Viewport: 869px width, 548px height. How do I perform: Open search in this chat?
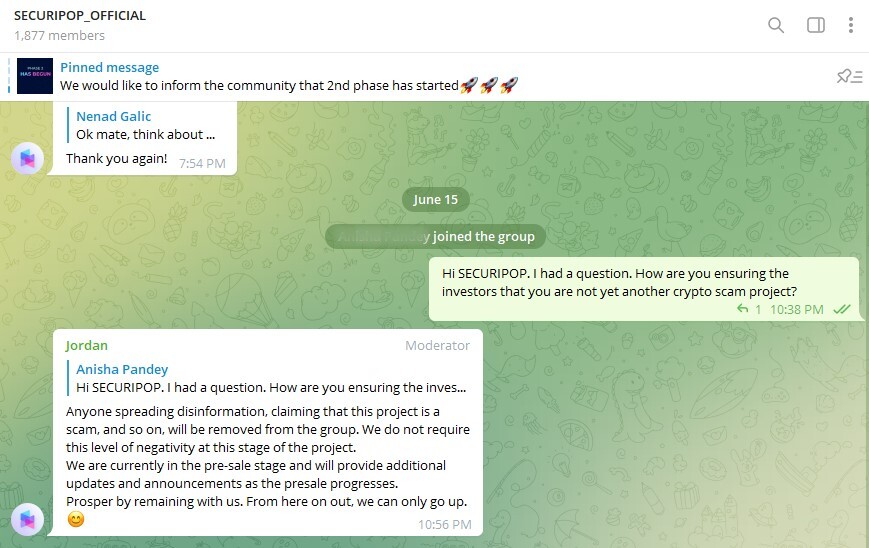[776, 25]
